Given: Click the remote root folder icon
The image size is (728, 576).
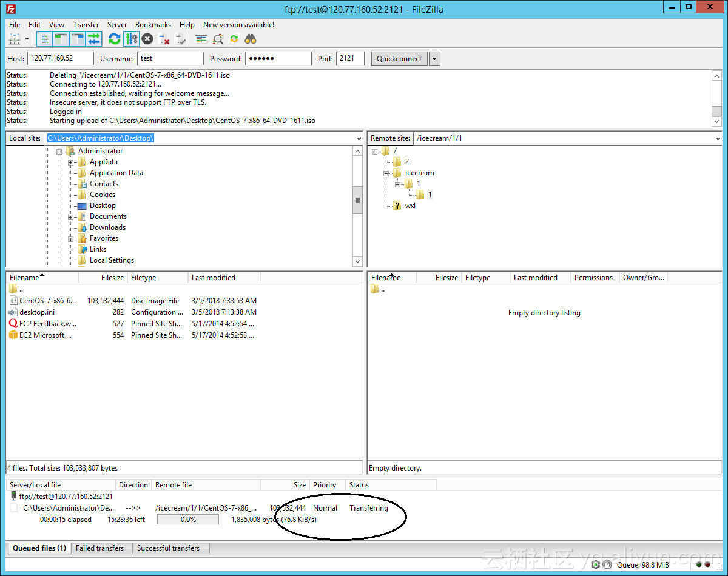Looking at the screenshot, I should coord(386,151).
